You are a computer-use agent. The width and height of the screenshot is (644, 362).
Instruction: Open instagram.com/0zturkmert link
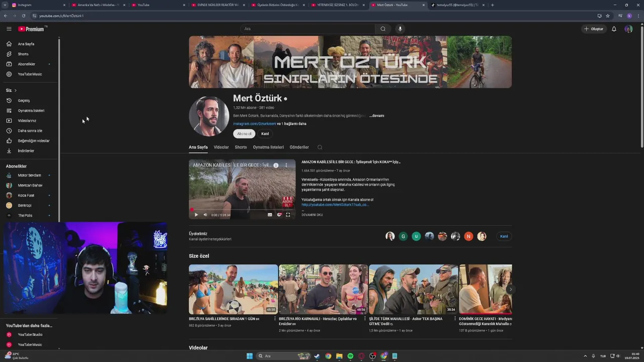pos(255,124)
